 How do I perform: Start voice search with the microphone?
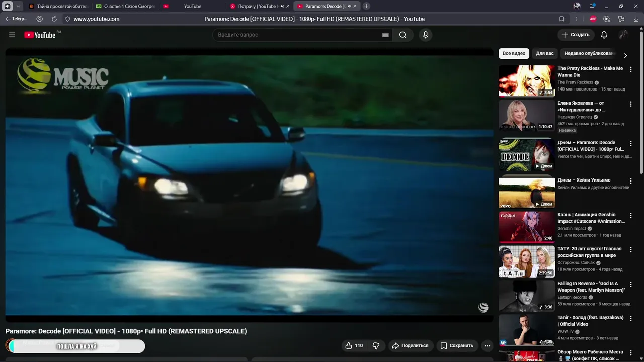click(426, 35)
